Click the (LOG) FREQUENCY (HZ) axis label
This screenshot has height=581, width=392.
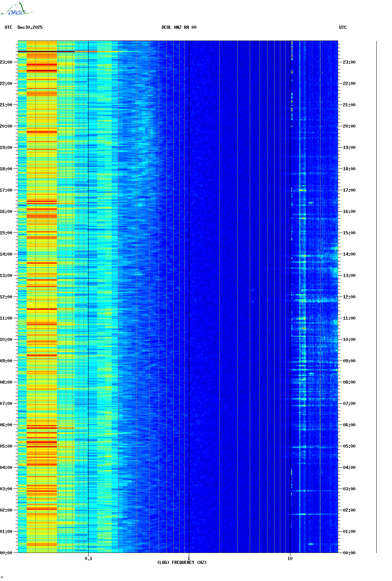click(182, 562)
